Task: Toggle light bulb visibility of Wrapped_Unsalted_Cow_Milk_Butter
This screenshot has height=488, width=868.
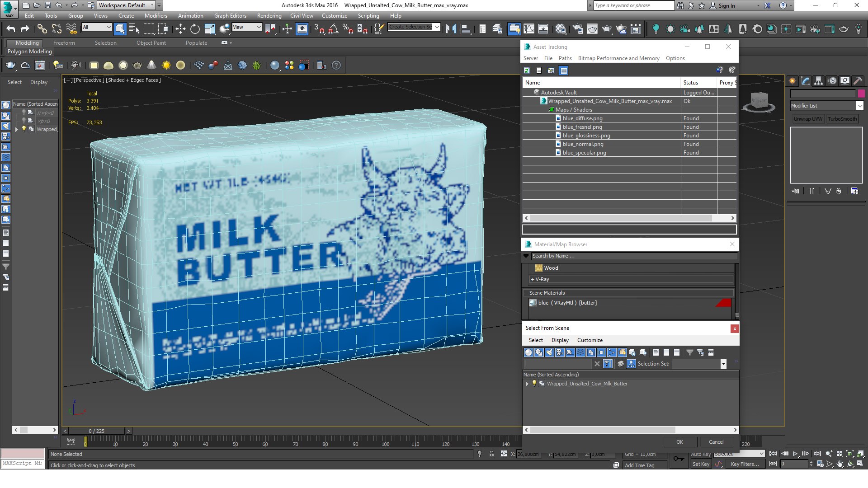Action: (x=534, y=383)
